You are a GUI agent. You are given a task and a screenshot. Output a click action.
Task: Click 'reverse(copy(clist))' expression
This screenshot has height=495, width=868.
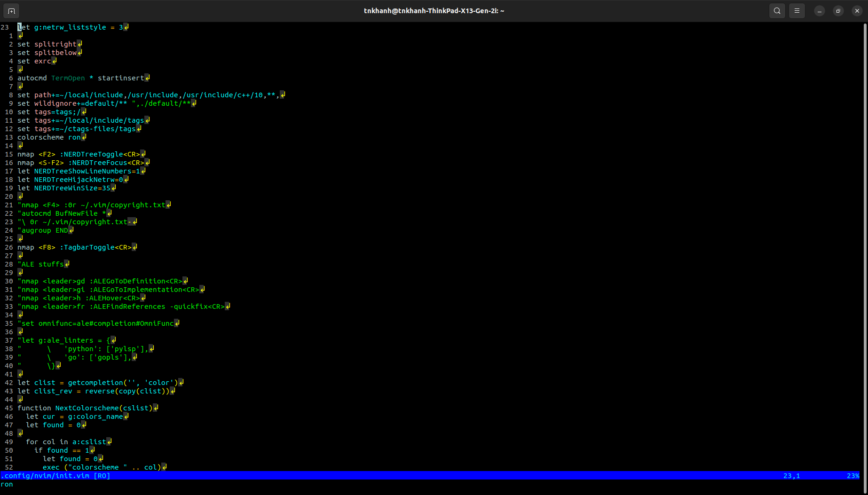click(x=127, y=391)
